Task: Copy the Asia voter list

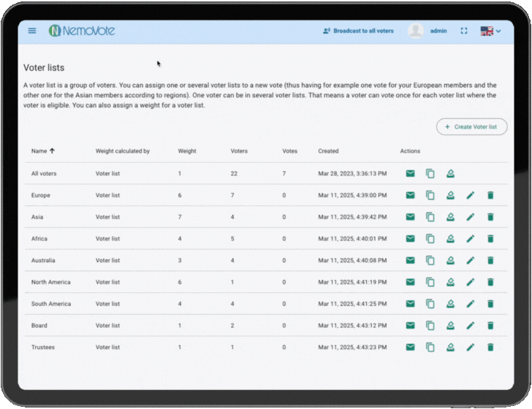Action: pos(430,217)
